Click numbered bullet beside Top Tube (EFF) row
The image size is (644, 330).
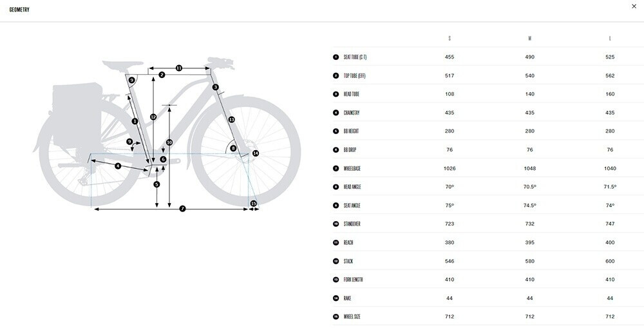[336, 75]
